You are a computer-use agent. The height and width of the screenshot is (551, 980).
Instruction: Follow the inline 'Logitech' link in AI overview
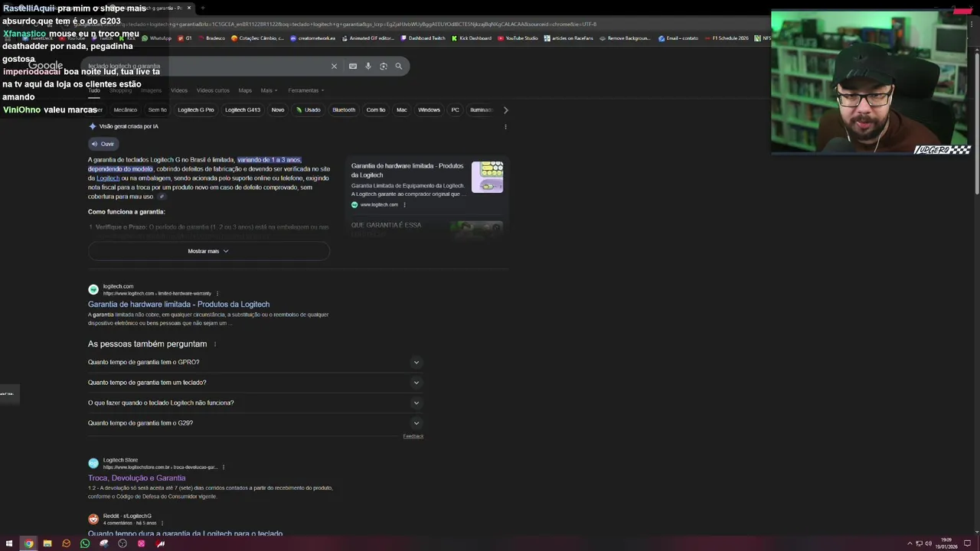click(x=108, y=178)
